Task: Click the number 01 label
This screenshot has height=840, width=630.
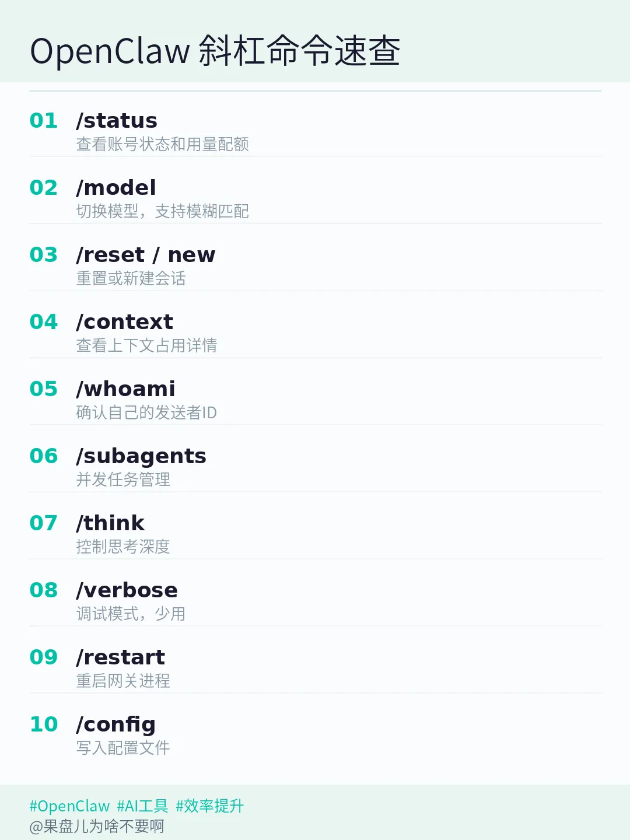Action: [x=44, y=121]
